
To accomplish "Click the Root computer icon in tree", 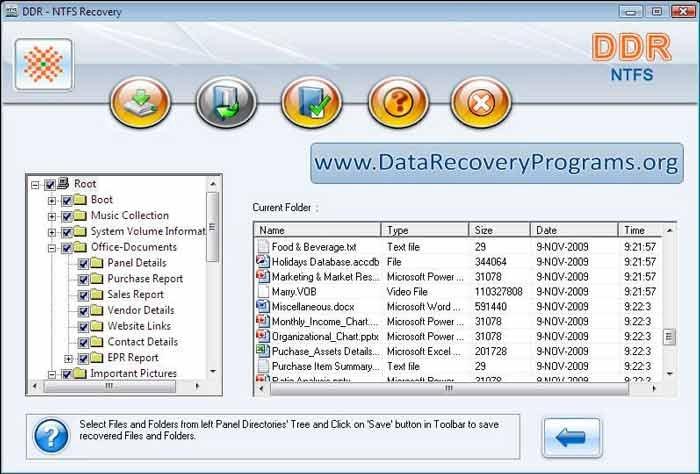I will click(x=63, y=183).
